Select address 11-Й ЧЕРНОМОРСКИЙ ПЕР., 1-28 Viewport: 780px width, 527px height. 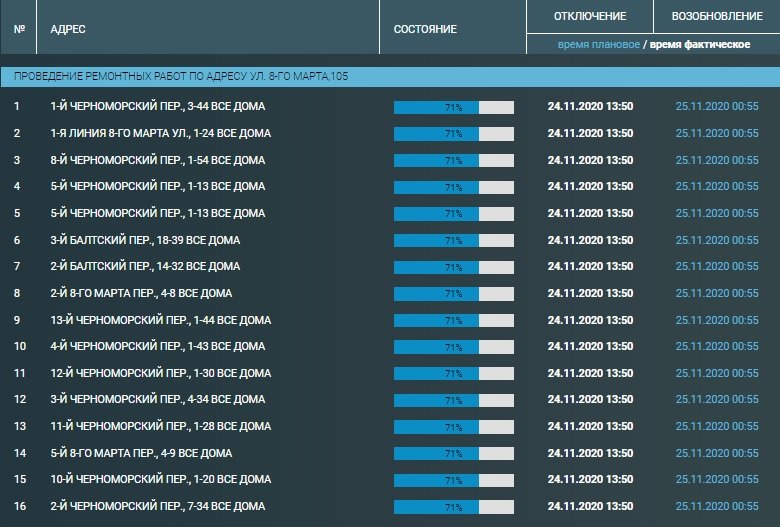point(161,426)
